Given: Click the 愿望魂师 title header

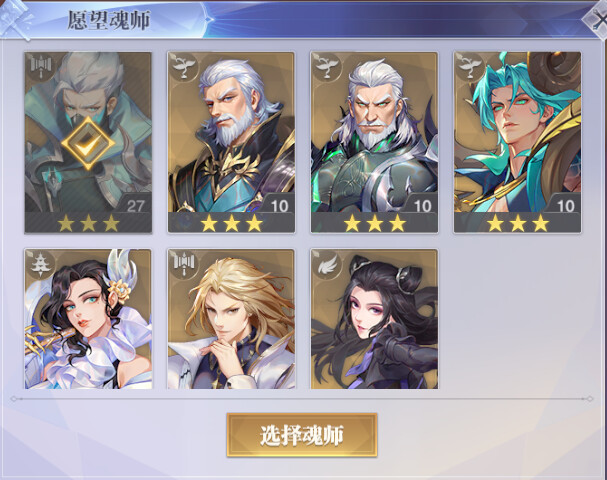Looking at the screenshot, I should pos(109,20).
